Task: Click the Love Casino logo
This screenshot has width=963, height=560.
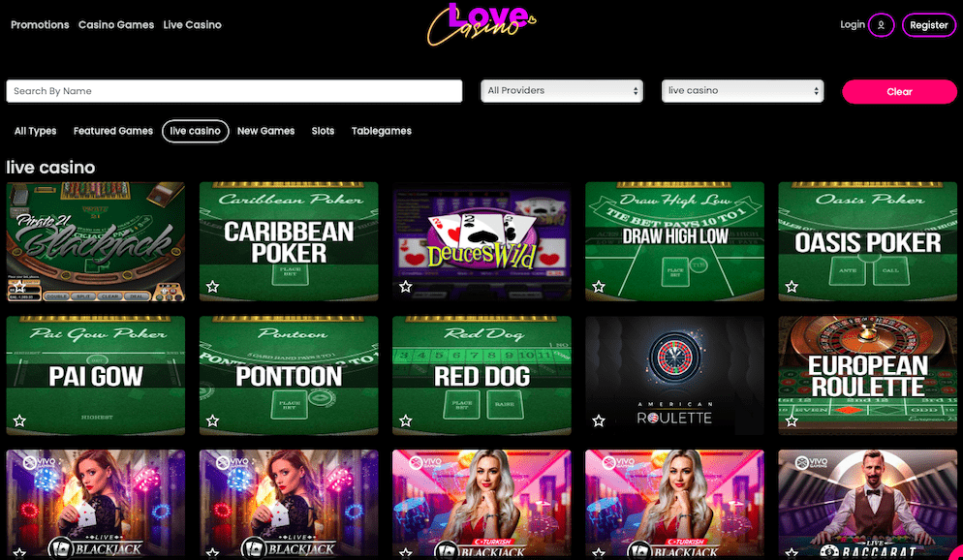Action: [x=482, y=24]
